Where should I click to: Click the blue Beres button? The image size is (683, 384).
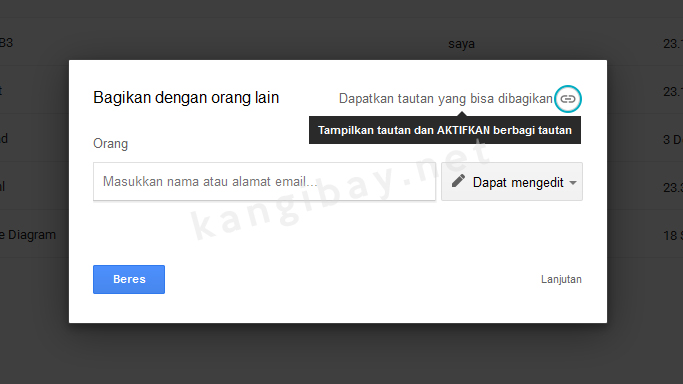click(129, 280)
